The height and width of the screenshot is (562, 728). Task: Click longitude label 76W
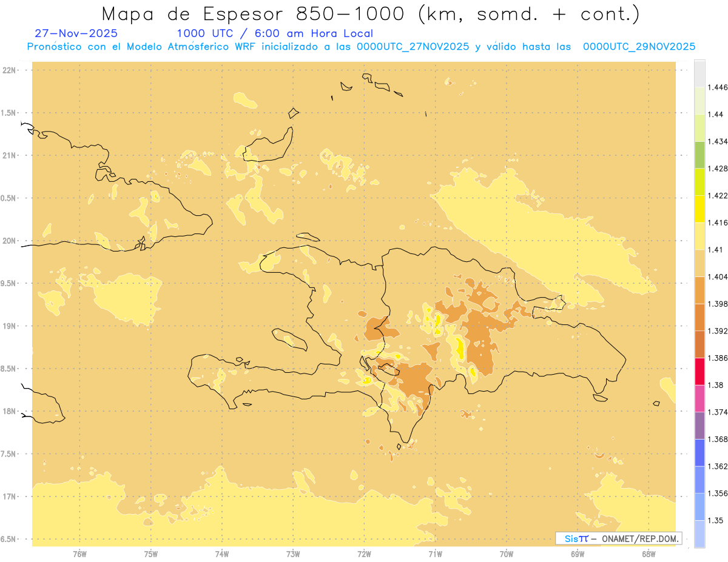tap(79, 554)
